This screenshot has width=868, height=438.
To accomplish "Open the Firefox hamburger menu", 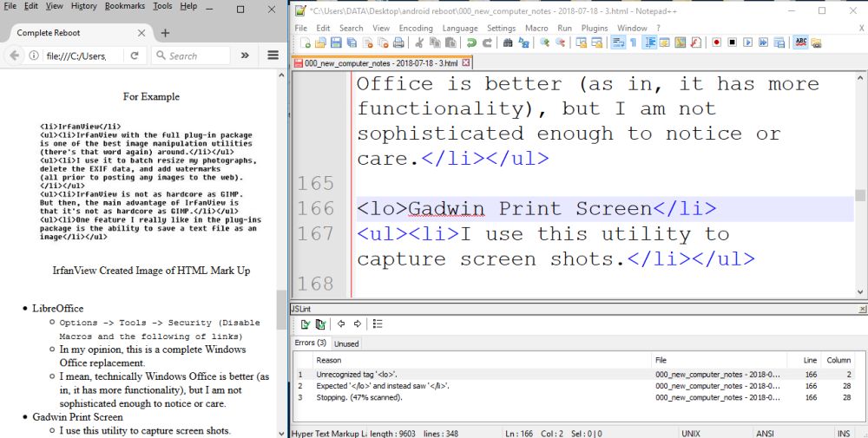I will [273, 56].
